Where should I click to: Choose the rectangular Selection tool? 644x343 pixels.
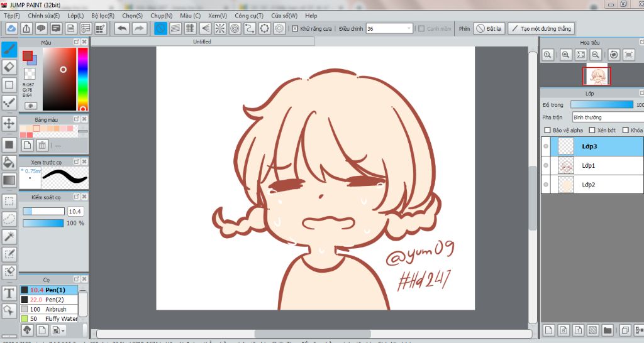(9, 201)
